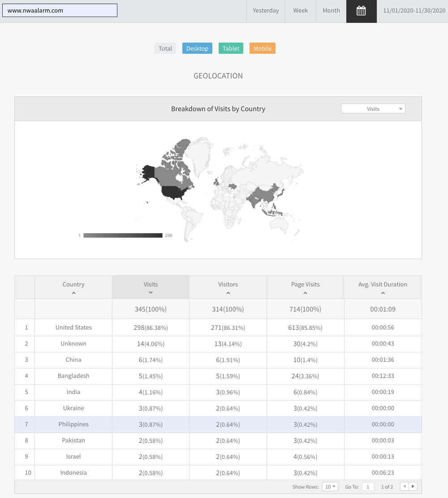The width and height of the screenshot is (448, 498).
Task: Click China on the world map
Action: (265, 192)
